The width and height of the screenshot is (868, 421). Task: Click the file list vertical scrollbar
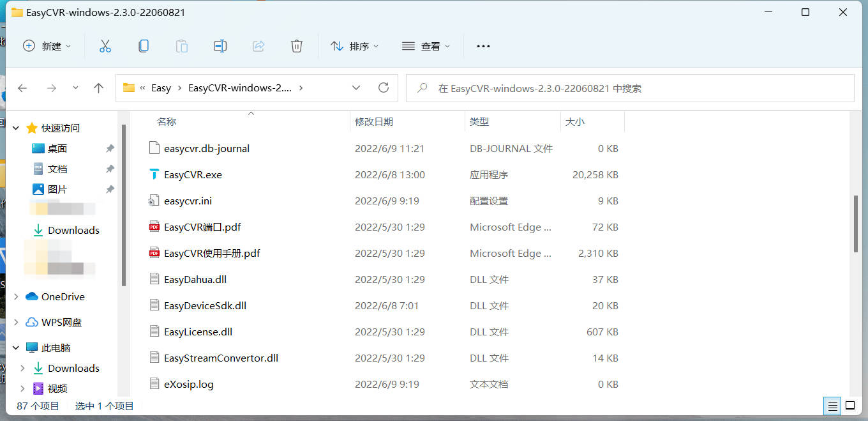tap(856, 224)
